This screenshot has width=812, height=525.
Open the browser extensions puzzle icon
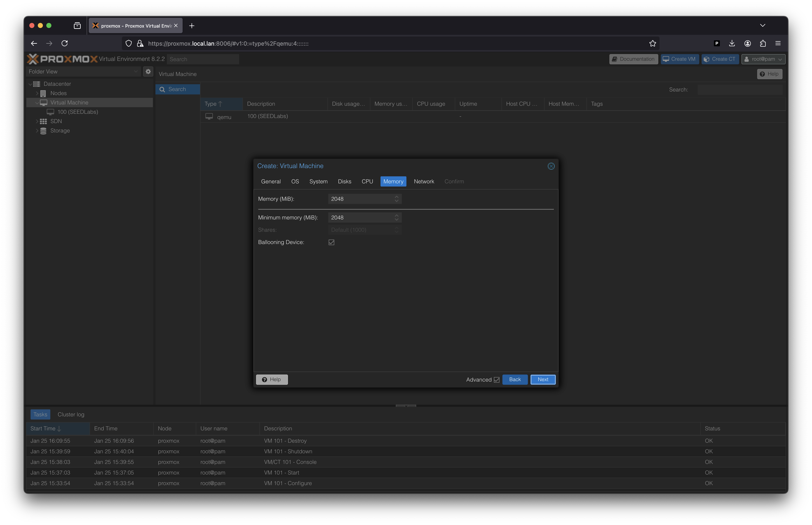pyautogui.click(x=763, y=43)
